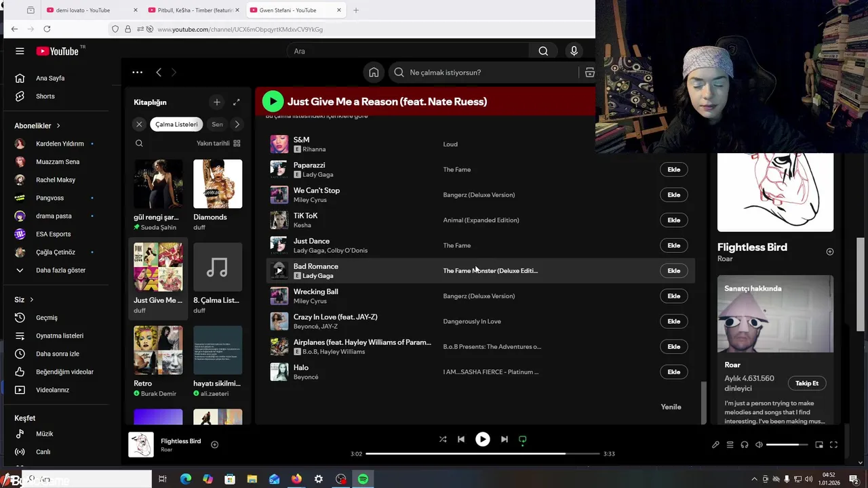Reload the browser page
This screenshot has height=488, width=868.
point(47,29)
